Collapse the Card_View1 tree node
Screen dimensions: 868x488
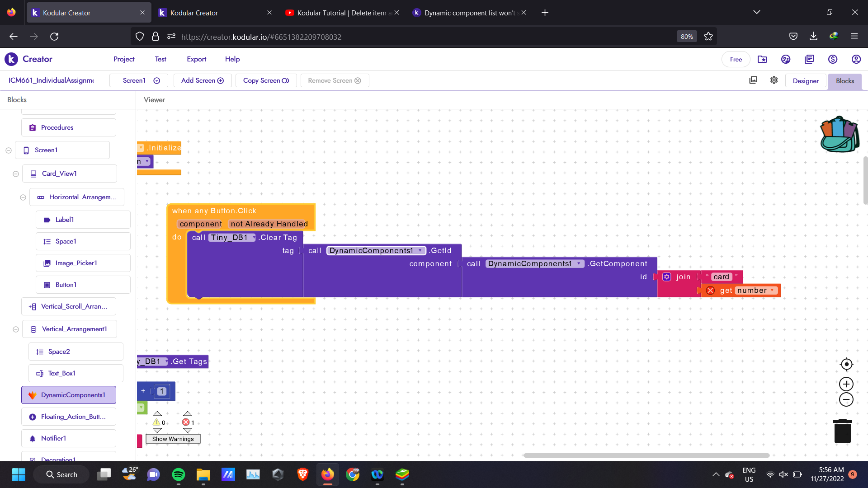click(x=16, y=174)
